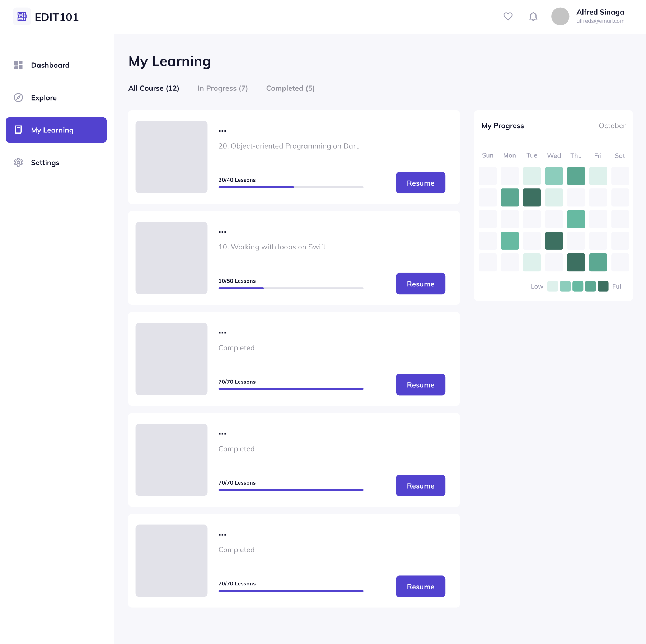
Task: Click the 20/40 Lessons progress bar
Action: (x=291, y=187)
